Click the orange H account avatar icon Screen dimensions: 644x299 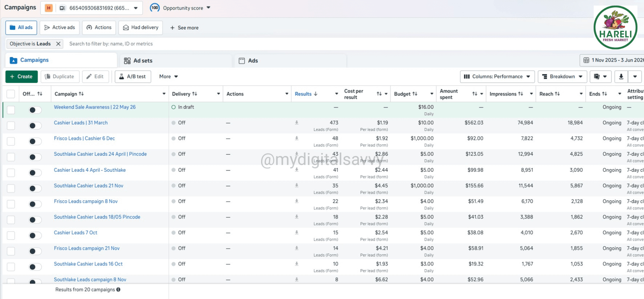point(49,8)
